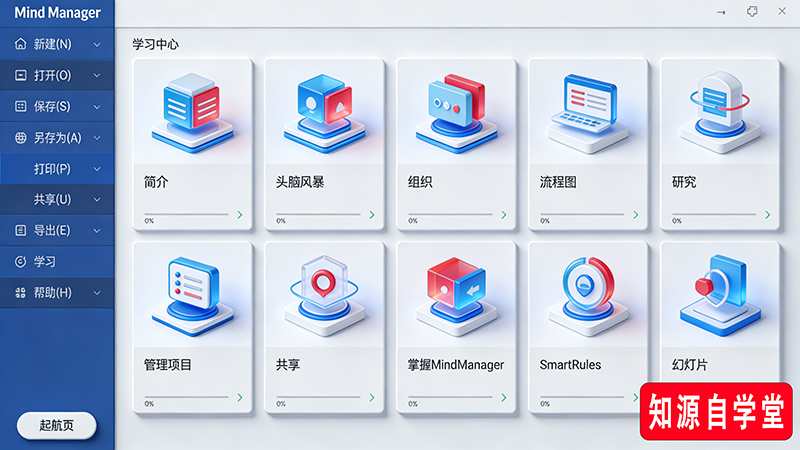Click the green arrow on 研究 card
Image resolution: width=800 pixels, height=450 pixels.
[767, 215]
